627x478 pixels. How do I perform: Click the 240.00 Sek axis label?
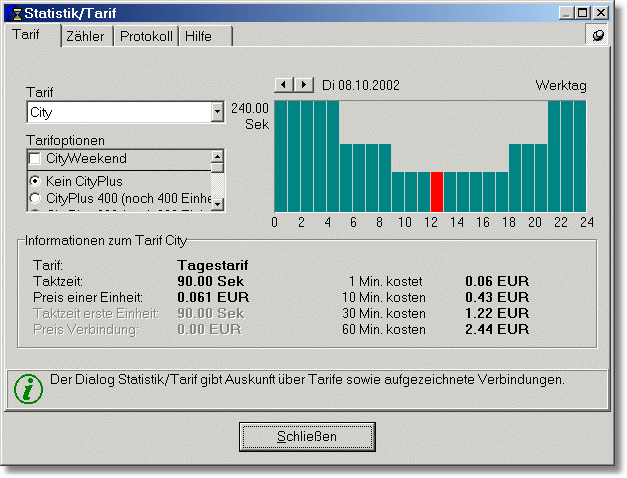click(x=250, y=116)
